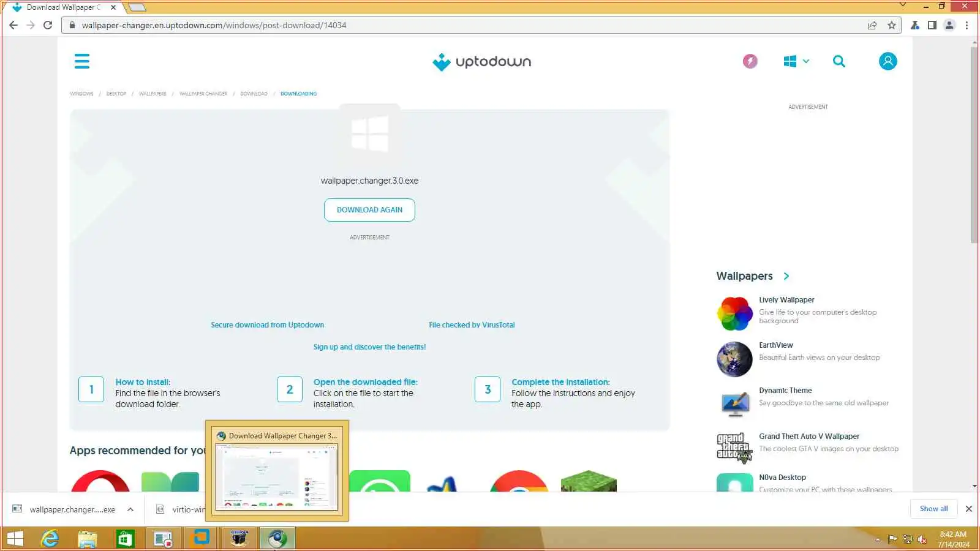Go to the Uptodown logo homepage
This screenshot has height=551, width=980.
481,62
